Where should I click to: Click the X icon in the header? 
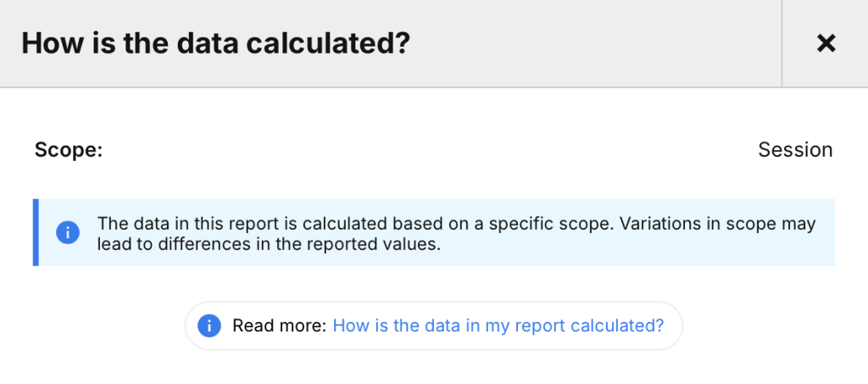[x=826, y=43]
